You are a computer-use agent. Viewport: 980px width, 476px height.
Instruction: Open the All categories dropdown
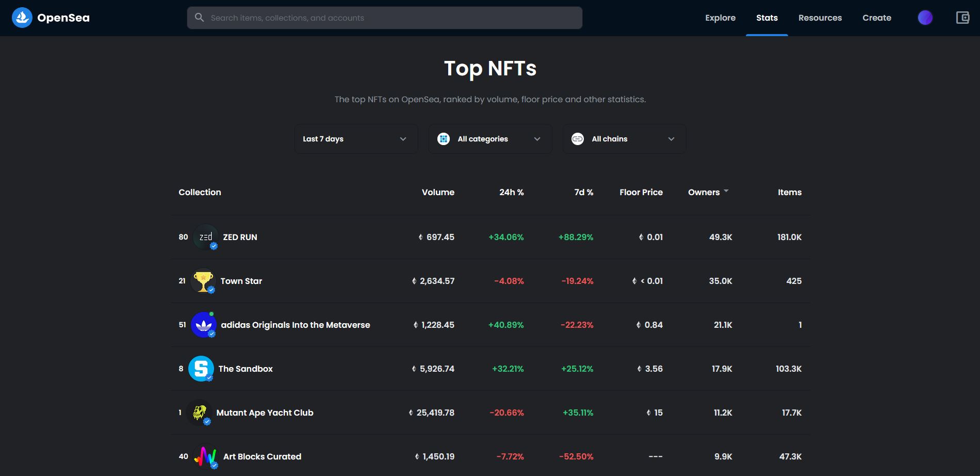pos(490,139)
